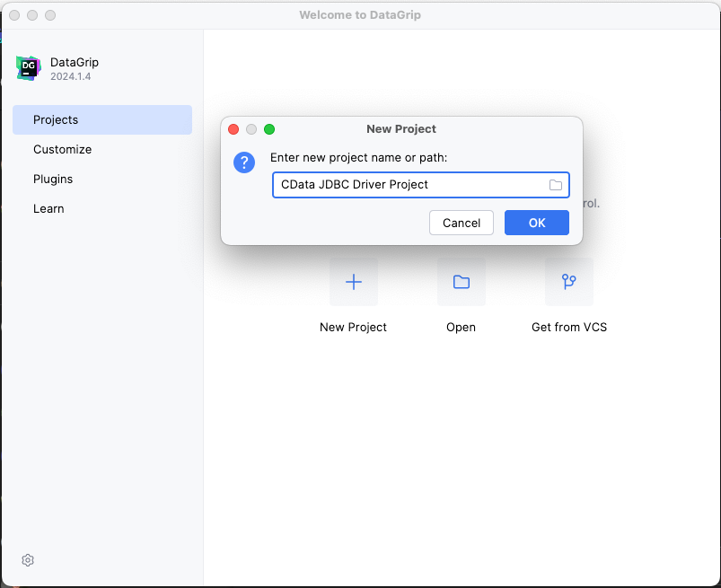Click the 'Open' label below the folder tile
The image size is (721, 588).
(461, 327)
